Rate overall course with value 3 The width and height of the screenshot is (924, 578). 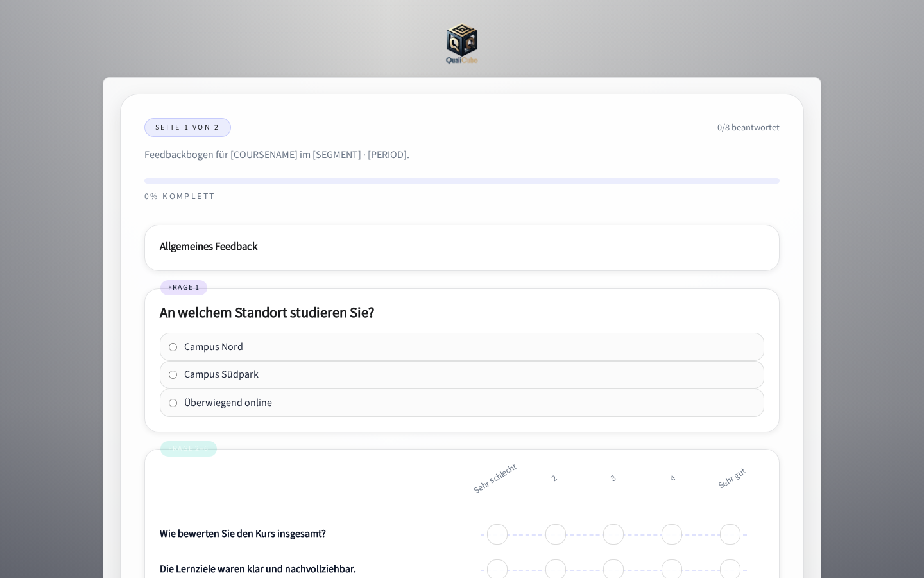pyautogui.click(x=613, y=534)
